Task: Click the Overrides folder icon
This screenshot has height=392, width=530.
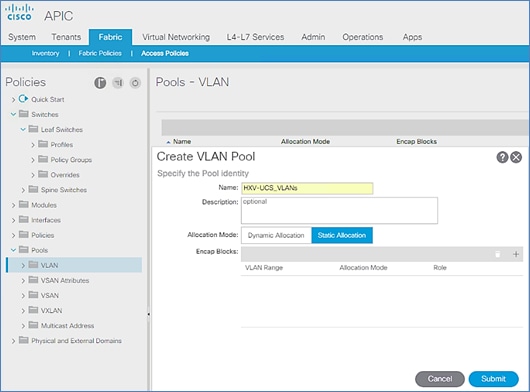Action: [x=43, y=174]
